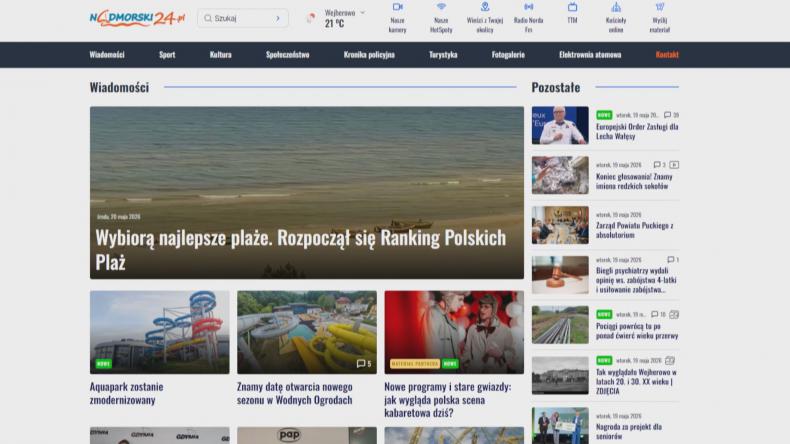
Task: Click comment icon on sokołów article
Action: [656, 165]
